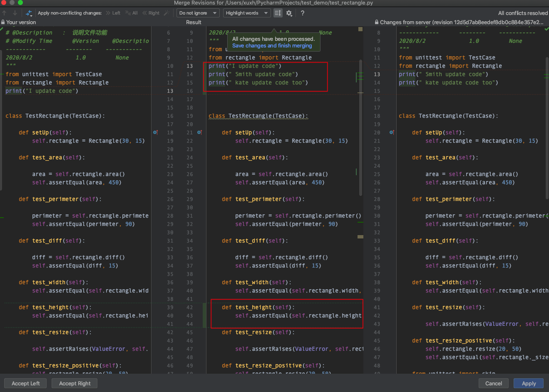Click the magic wand resolve icon
549x392 pixels.
[166, 13]
